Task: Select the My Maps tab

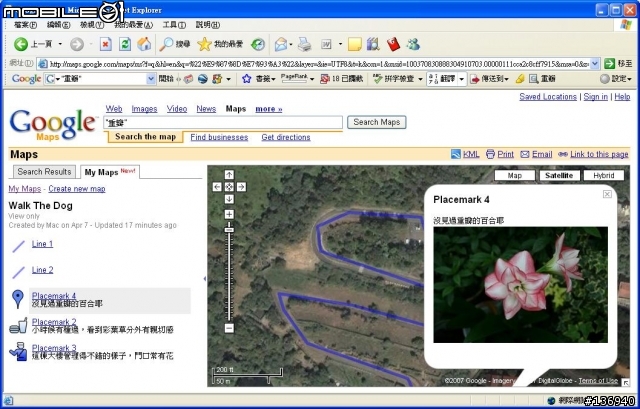Action: (110, 172)
